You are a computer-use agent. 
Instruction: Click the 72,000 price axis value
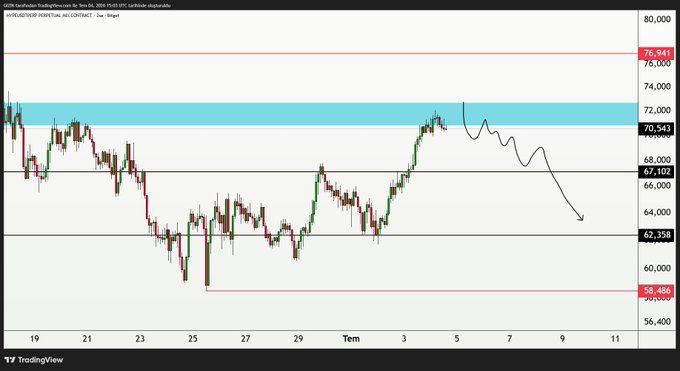click(657, 110)
